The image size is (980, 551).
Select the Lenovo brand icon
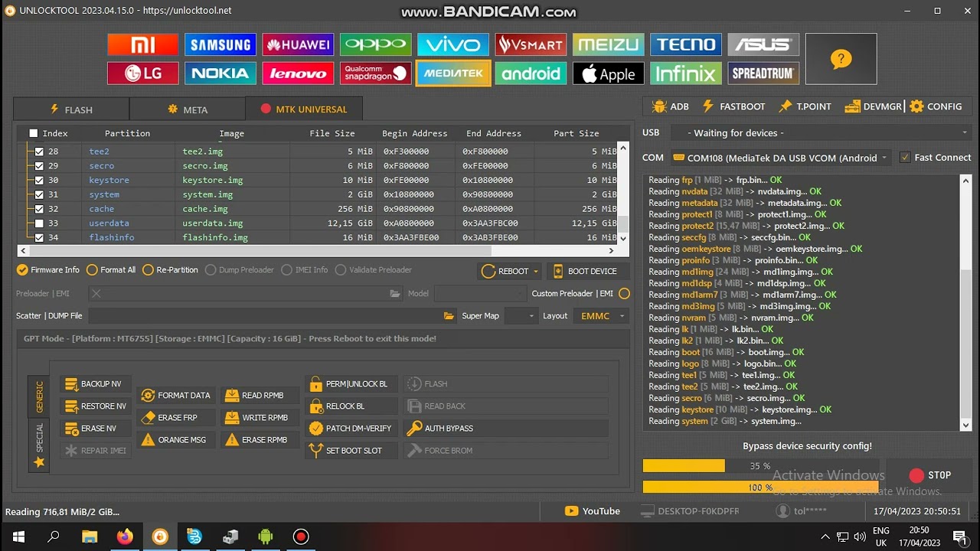click(298, 73)
